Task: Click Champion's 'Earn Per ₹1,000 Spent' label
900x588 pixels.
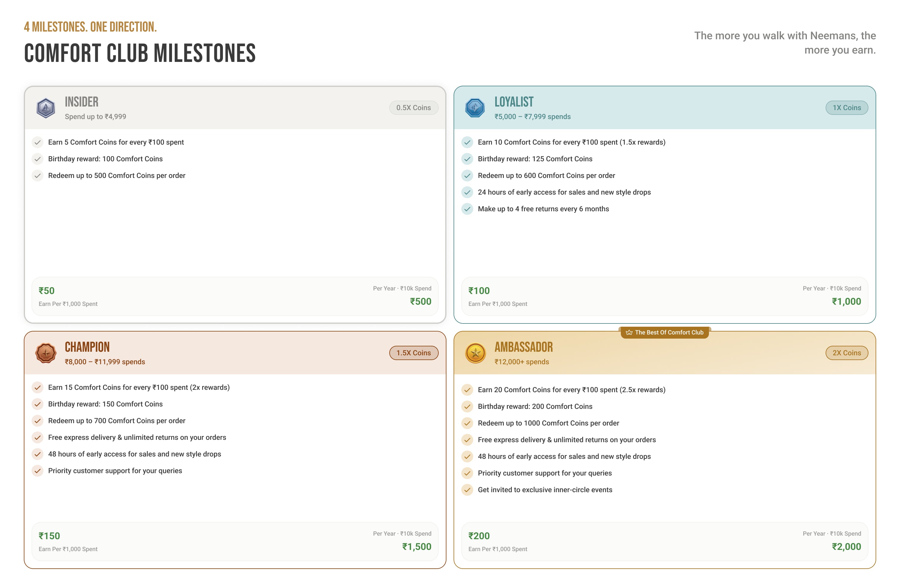Action: 68,549
